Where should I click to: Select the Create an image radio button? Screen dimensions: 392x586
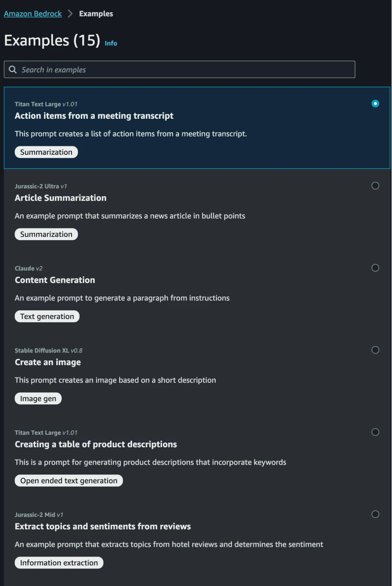pyautogui.click(x=375, y=350)
